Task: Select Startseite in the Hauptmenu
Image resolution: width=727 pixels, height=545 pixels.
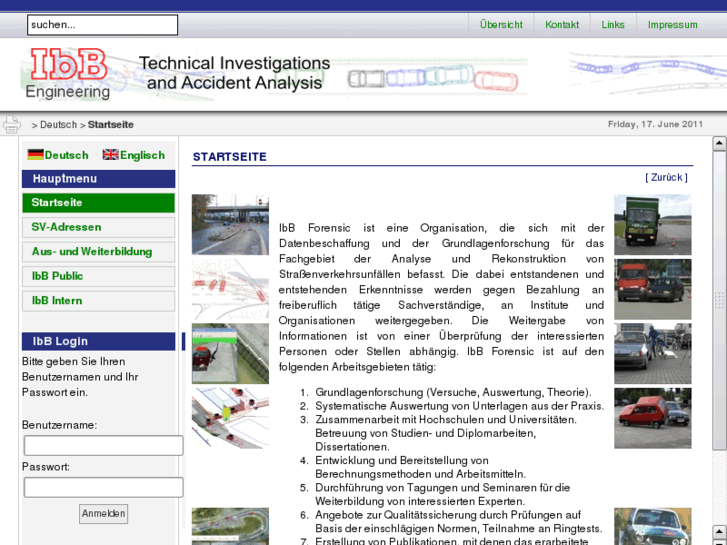Action: (x=98, y=203)
